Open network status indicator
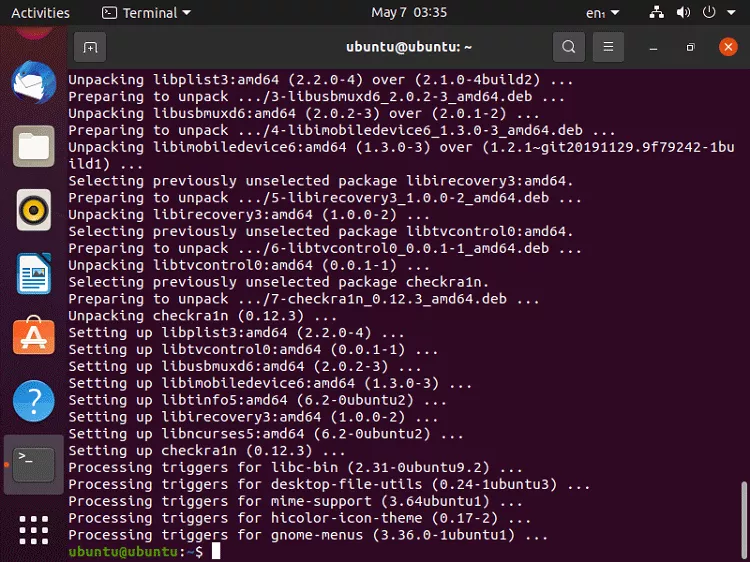 [x=656, y=12]
